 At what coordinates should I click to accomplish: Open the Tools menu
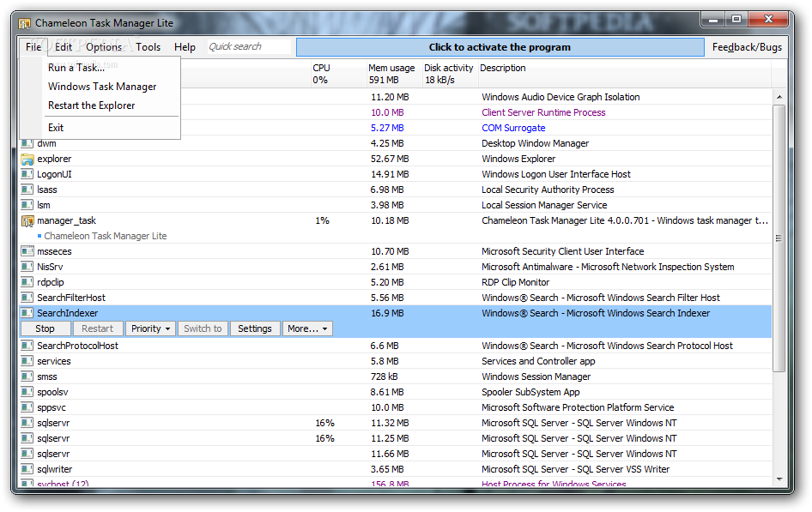tap(148, 47)
